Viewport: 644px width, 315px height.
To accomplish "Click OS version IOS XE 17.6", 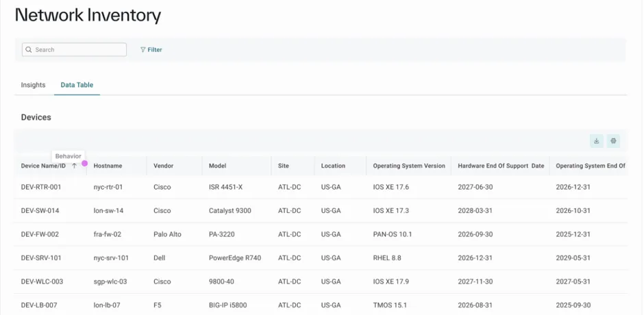I will [391, 187].
